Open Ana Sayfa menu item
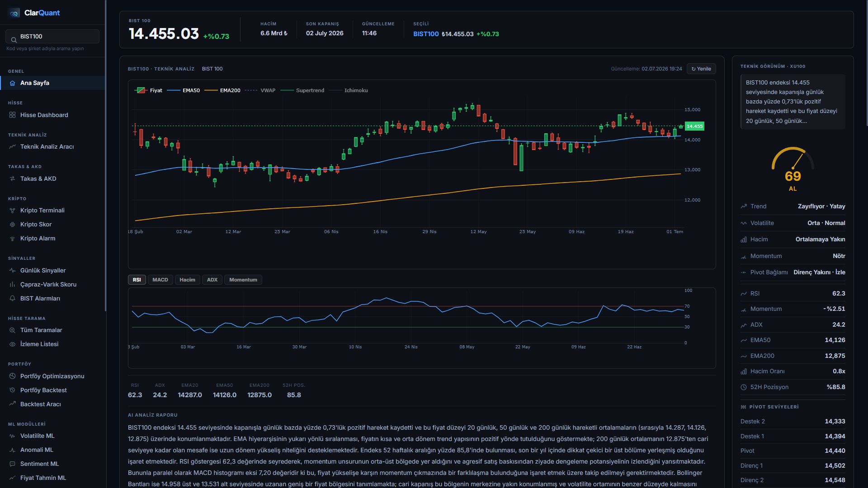The height and width of the screenshot is (488, 868). pyautogui.click(x=52, y=83)
